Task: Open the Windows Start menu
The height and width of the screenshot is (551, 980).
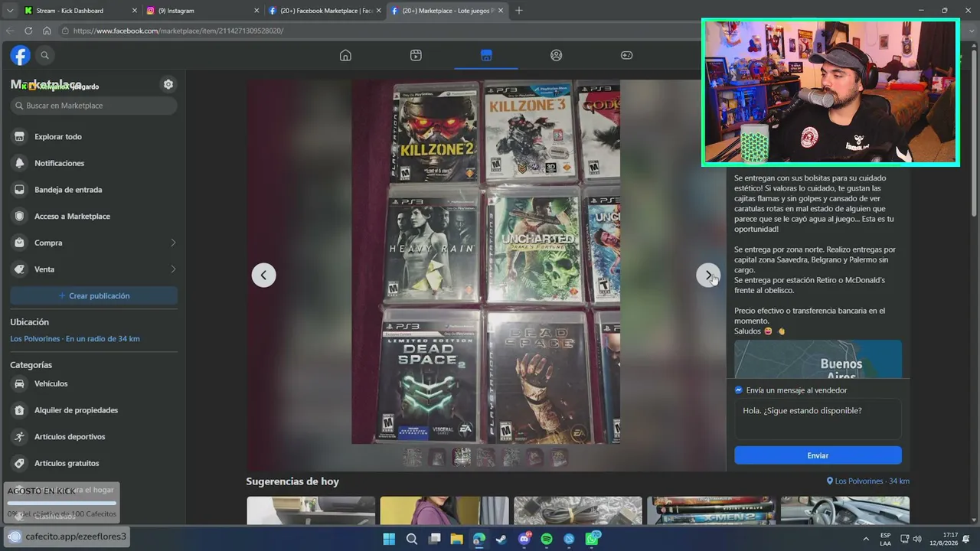Action: [x=389, y=539]
